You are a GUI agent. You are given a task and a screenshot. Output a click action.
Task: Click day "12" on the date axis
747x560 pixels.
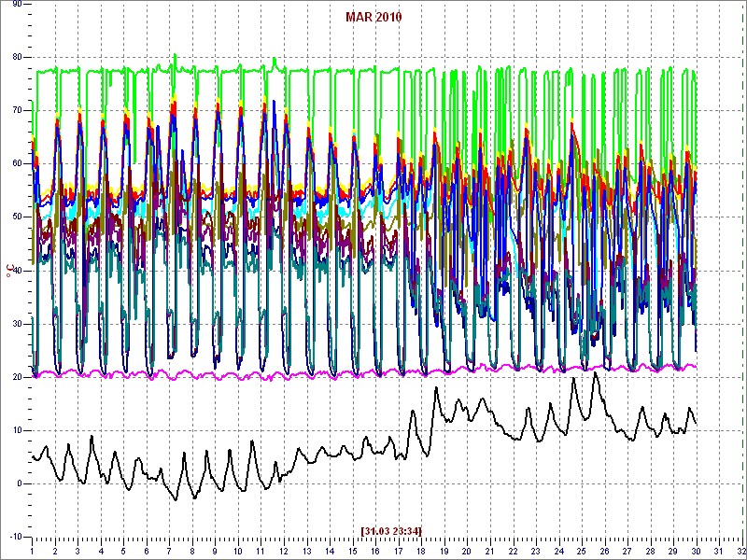284,551
